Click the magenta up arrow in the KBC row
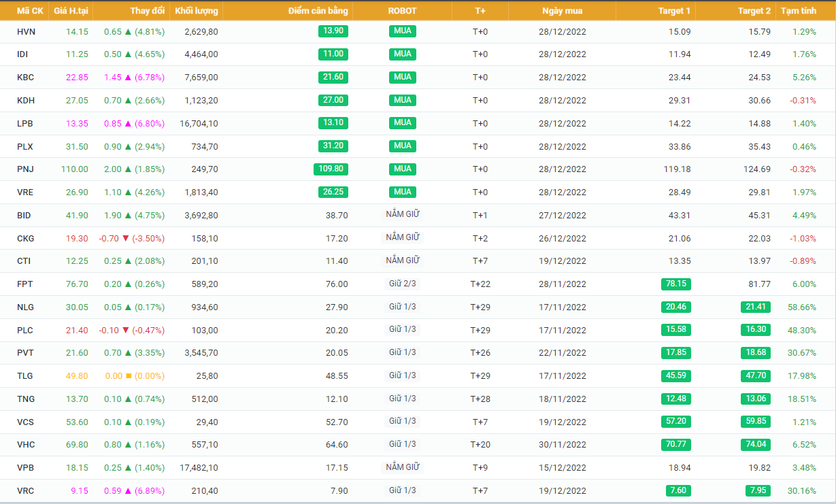 click(128, 78)
